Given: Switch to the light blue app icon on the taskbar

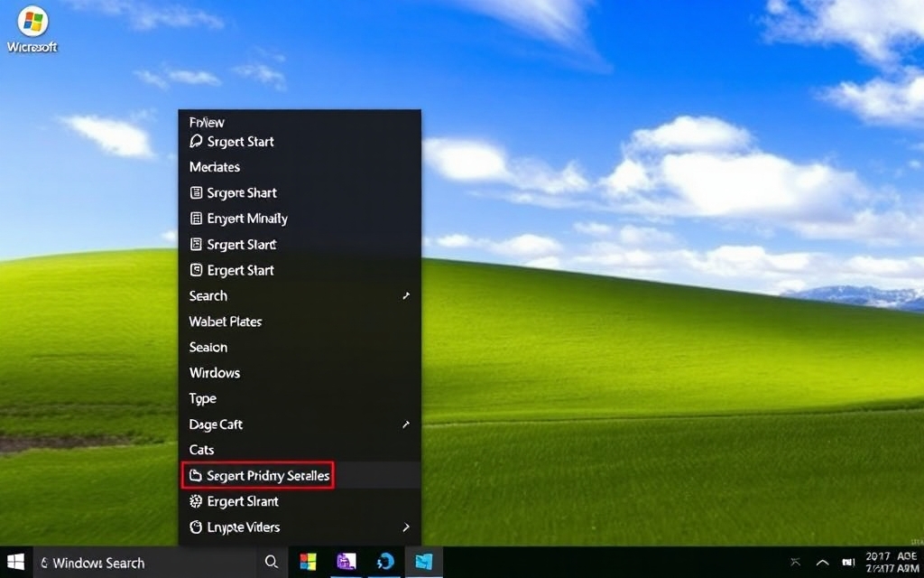Looking at the screenshot, I should (424, 562).
